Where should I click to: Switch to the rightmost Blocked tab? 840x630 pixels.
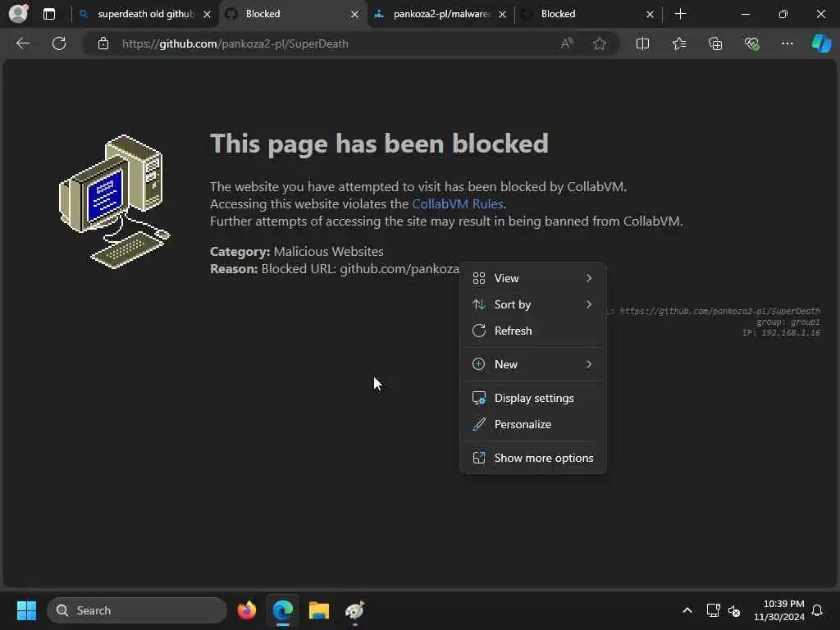(588, 14)
